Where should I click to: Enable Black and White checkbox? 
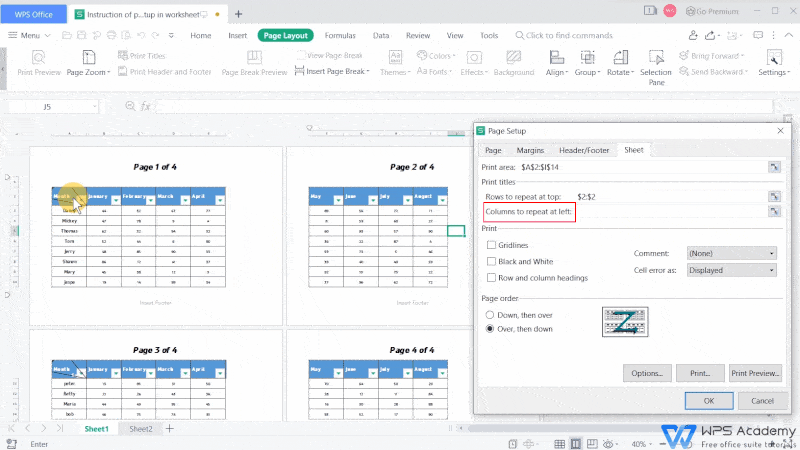491,261
